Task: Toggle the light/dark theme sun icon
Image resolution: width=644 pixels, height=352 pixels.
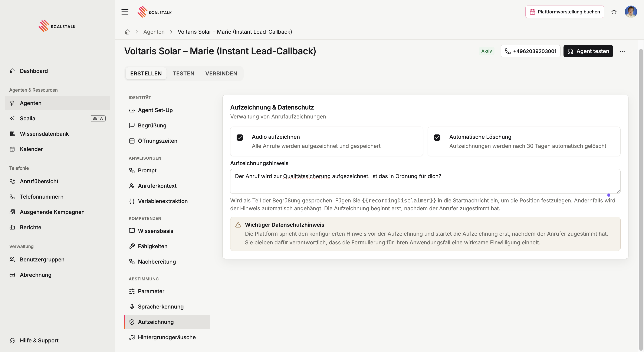Action: (614, 12)
